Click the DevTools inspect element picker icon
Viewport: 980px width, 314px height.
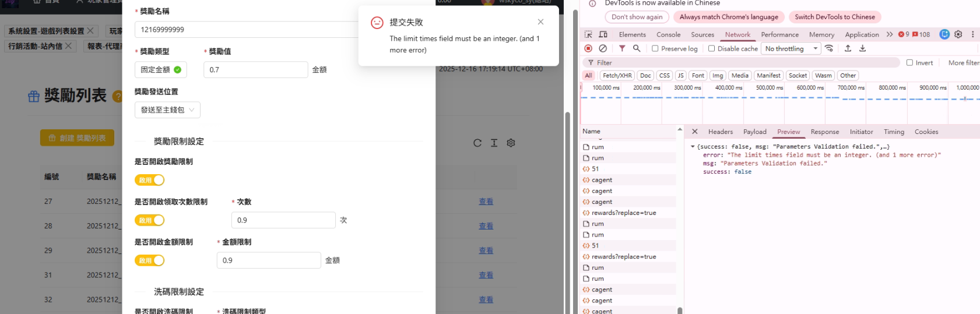tap(588, 34)
